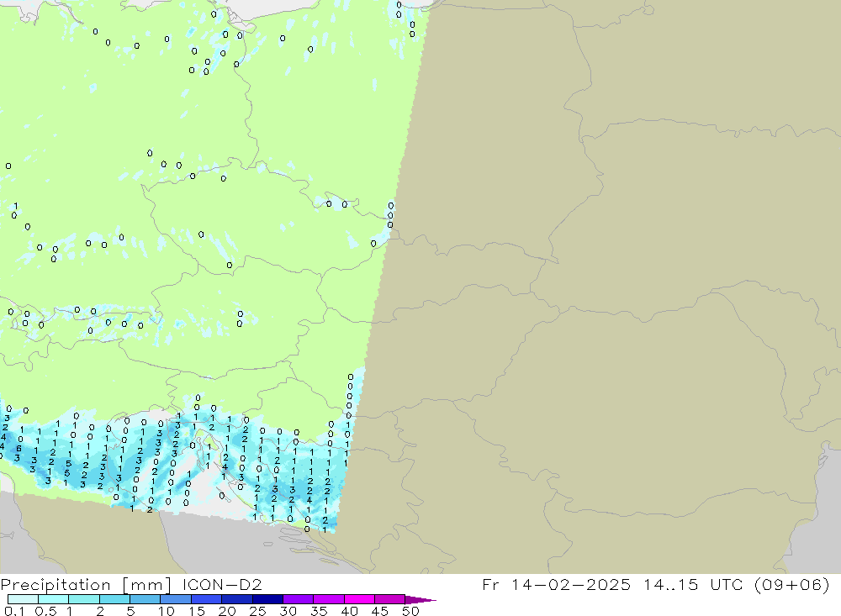Click the '(09+06)' forecast run text
Image resolution: width=841 pixels, height=616 pixels.
click(792, 584)
